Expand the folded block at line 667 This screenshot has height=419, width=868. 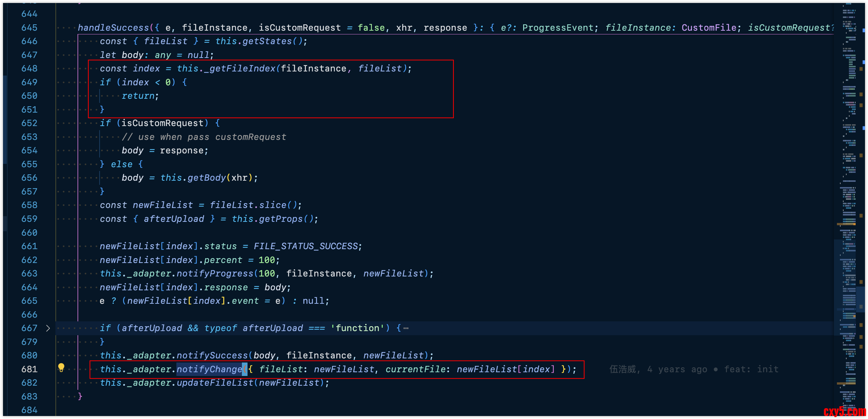(48, 328)
